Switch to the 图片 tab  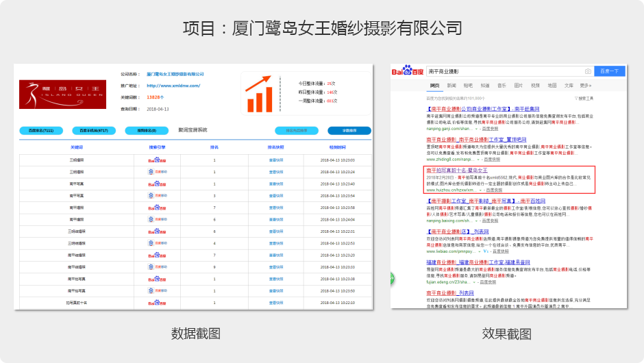click(519, 86)
